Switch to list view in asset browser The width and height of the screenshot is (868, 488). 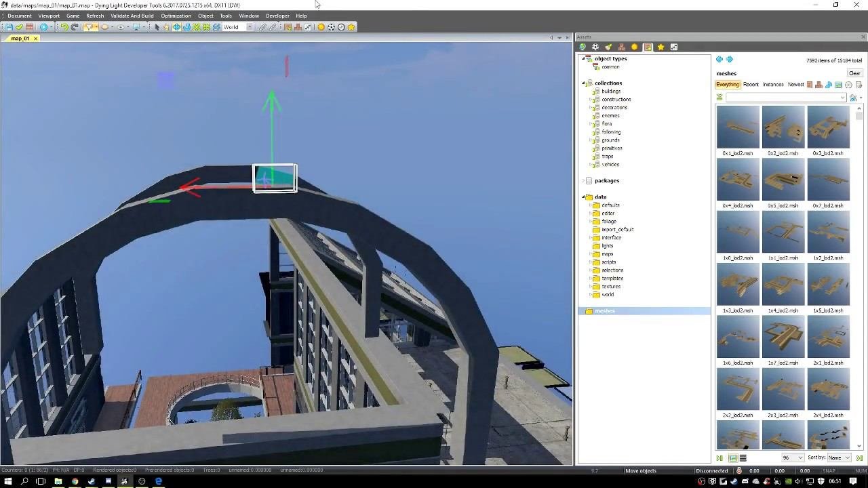[743, 458]
